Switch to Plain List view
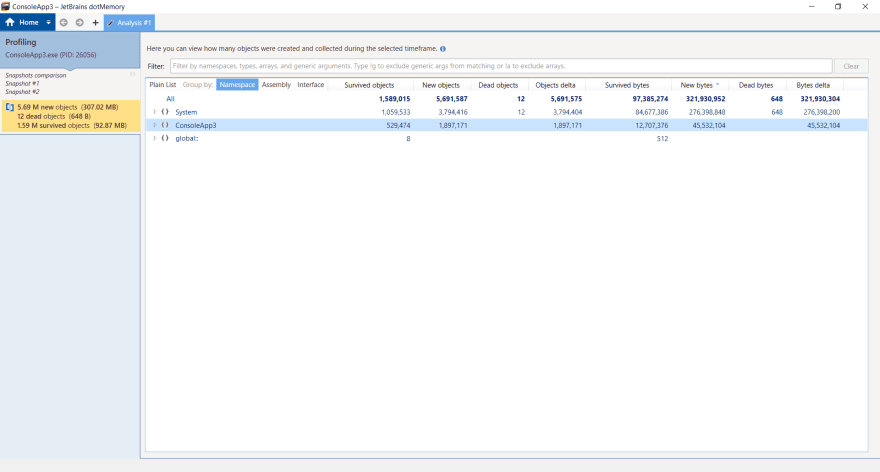880x472 pixels. tap(163, 85)
